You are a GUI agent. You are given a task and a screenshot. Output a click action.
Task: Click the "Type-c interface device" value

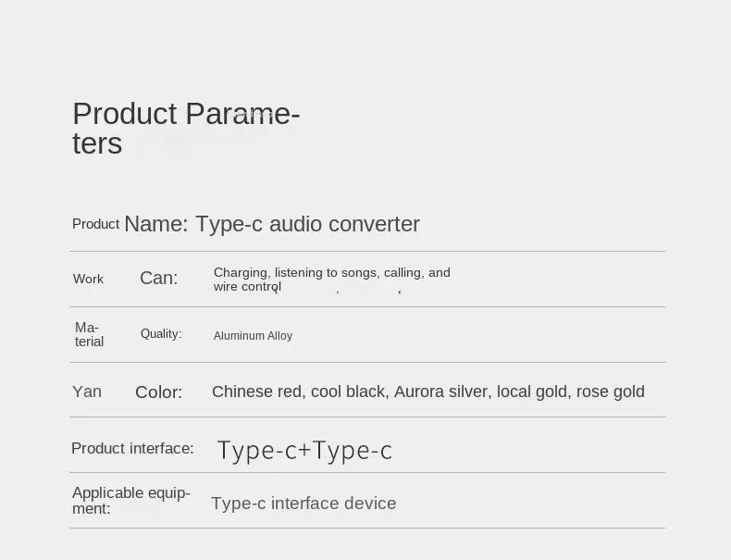[x=304, y=504]
